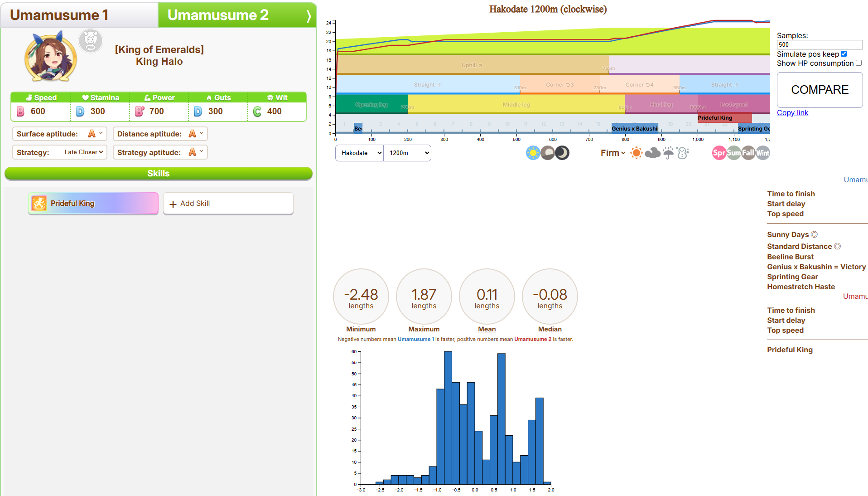This screenshot has width=868, height=496.
Task: Open Firm ground condition dropdown
Action: [x=613, y=153]
